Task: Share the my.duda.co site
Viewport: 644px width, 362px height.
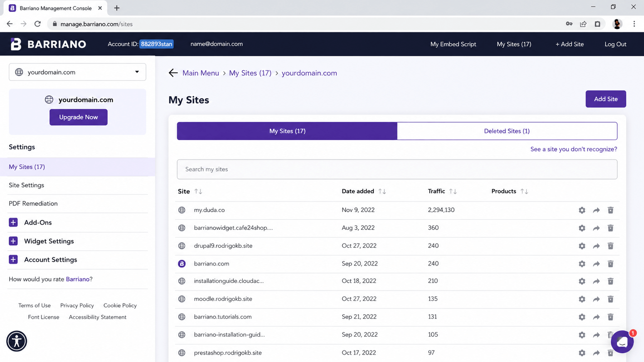Action: (x=596, y=210)
